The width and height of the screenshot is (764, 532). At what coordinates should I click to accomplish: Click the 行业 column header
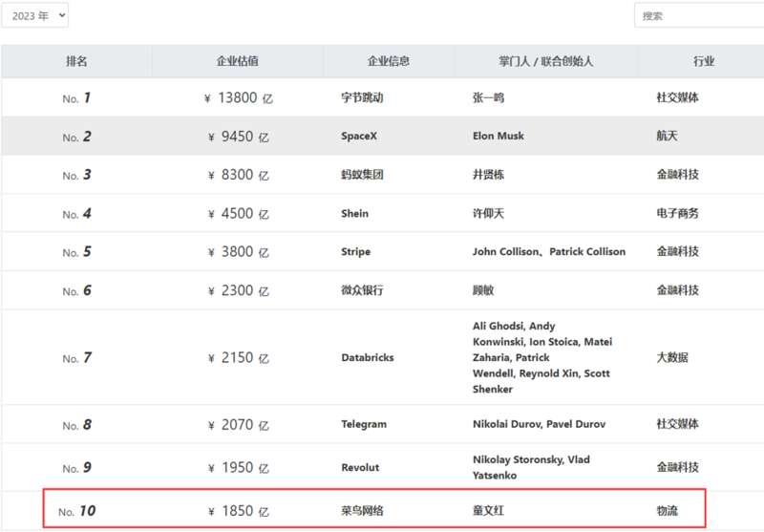click(704, 61)
